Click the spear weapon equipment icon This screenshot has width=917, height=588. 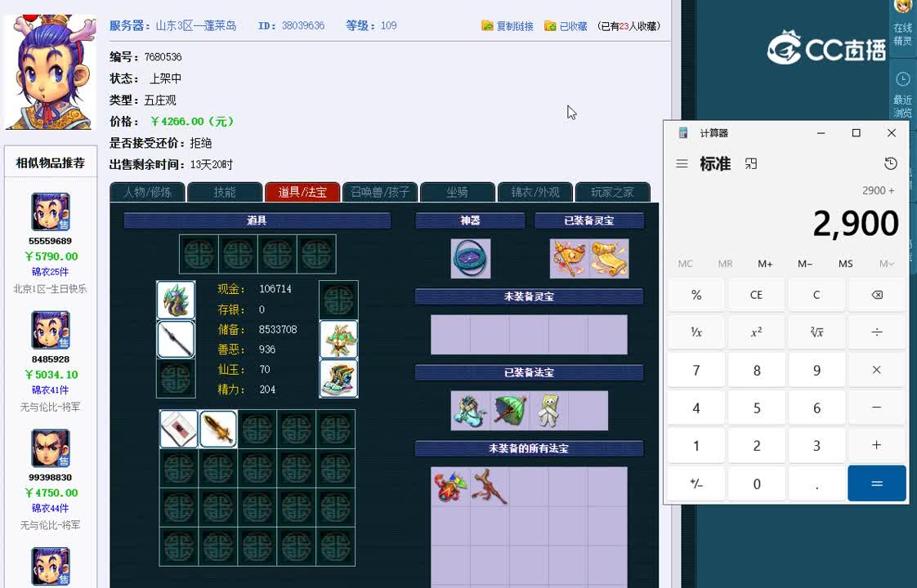pos(176,339)
